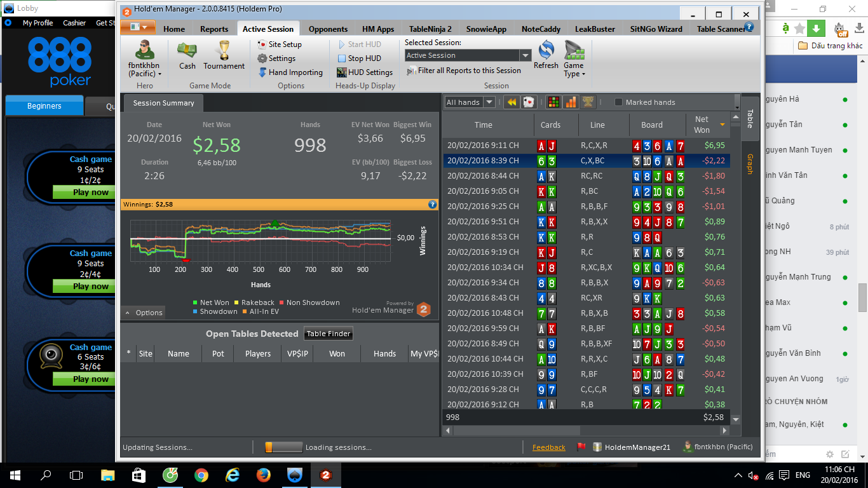Viewport: 868px width, 488px height.
Task: Click the Table Finder button
Action: (x=329, y=334)
